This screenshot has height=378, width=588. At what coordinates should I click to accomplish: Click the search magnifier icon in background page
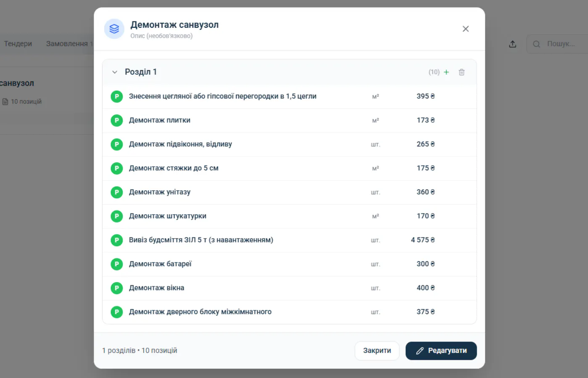(536, 44)
